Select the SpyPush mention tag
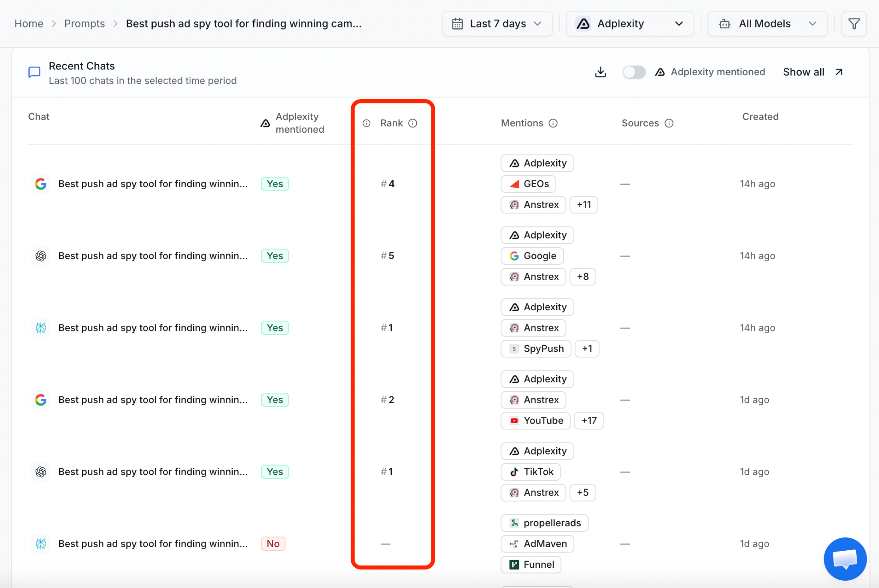The image size is (879, 588). tap(536, 349)
